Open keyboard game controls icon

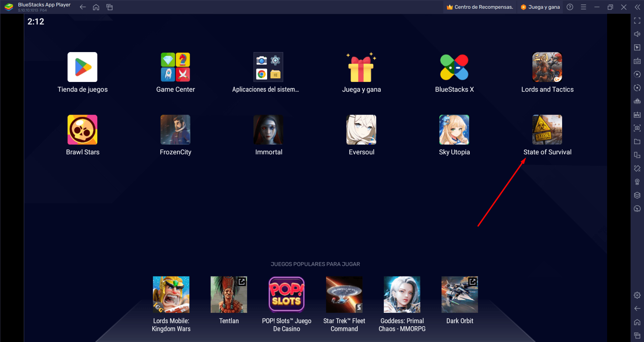(x=637, y=61)
